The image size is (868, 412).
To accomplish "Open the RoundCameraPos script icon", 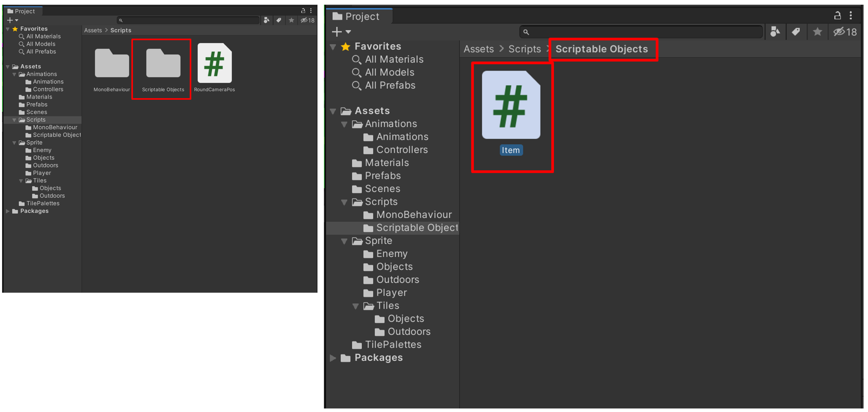I will click(214, 63).
